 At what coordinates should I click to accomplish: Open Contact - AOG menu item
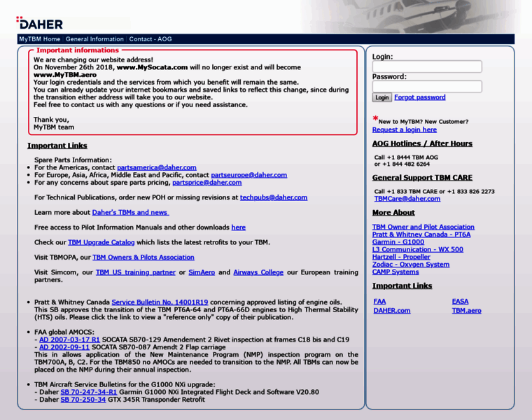pyautogui.click(x=150, y=39)
